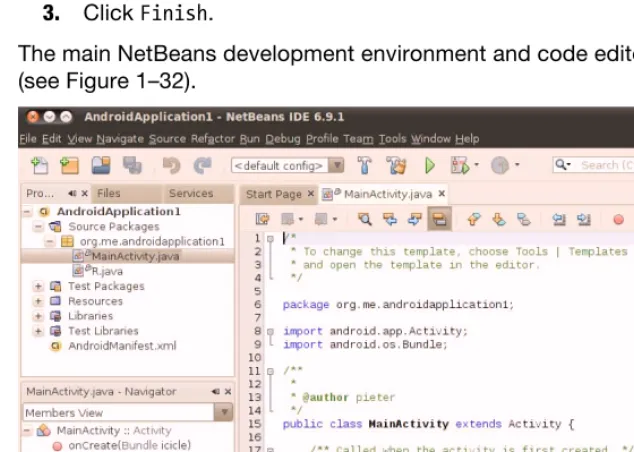
Task: Select R.java in project tree
Action: pyautogui.click(x=107, y=271)
